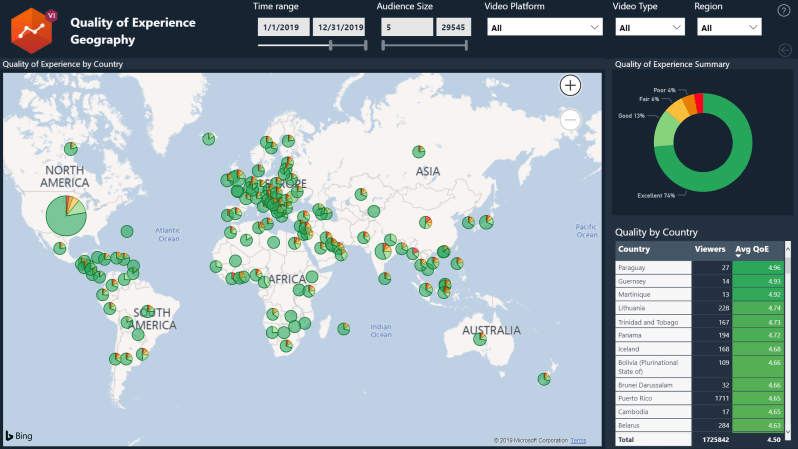The width and height of the screenshot is (798, 449).
Task: Expand the Video Type dropdown
Action: [x=648, y=28]
